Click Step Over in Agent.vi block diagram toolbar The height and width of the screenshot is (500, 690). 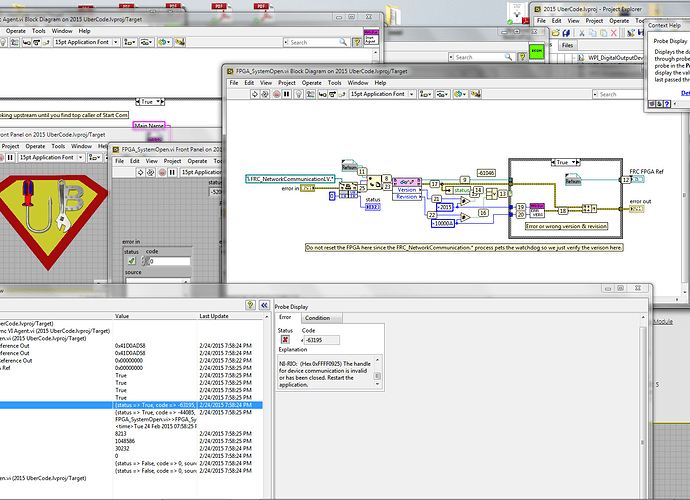click(37, 43)
